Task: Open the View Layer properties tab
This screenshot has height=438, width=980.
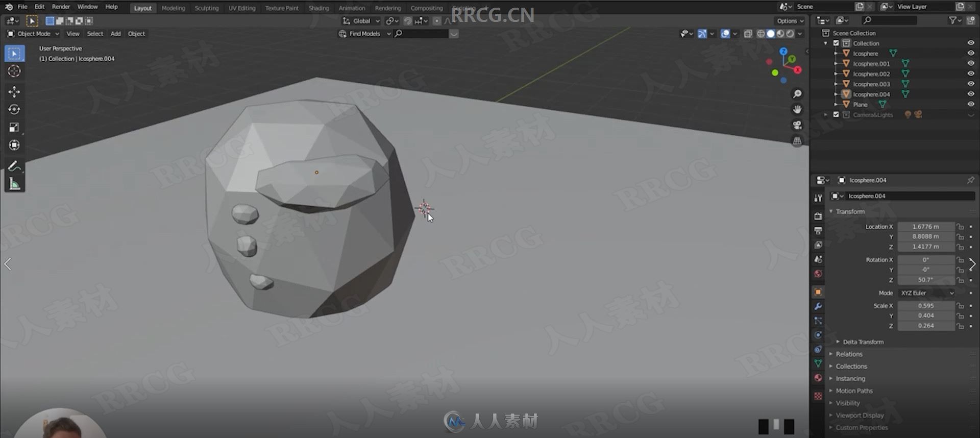Action: [x=818, y=245]
